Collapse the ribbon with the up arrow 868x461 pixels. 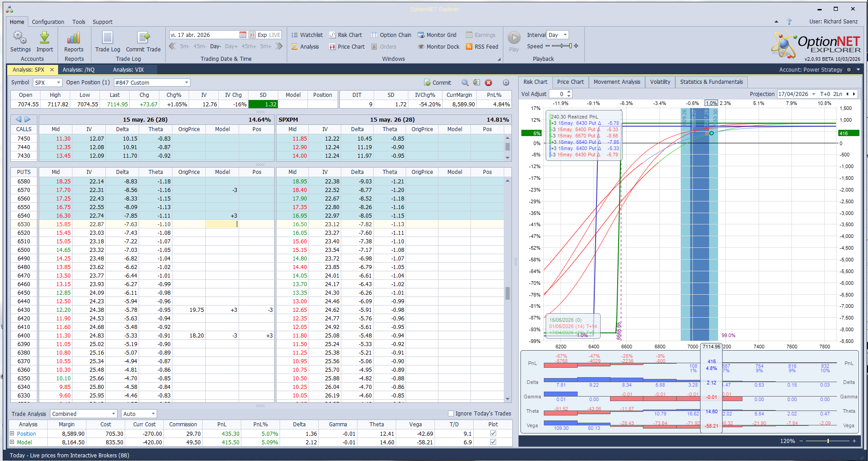[x=776, y=21]
